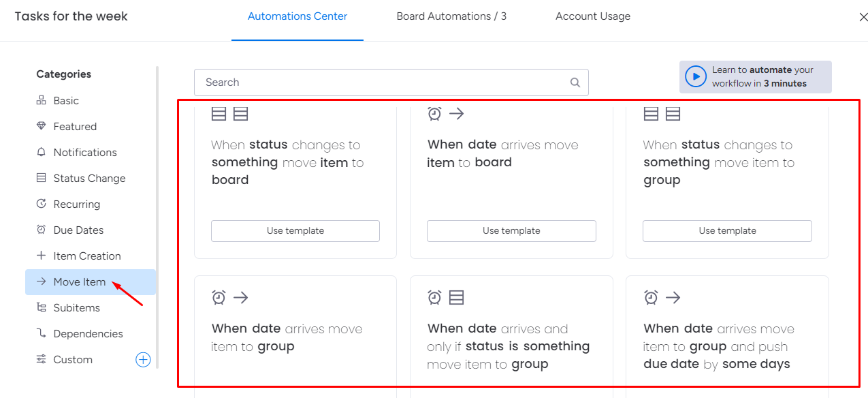Click the Basic category icon
The image size is (868, 398).
pyautogui.click(x=41, y=101)
